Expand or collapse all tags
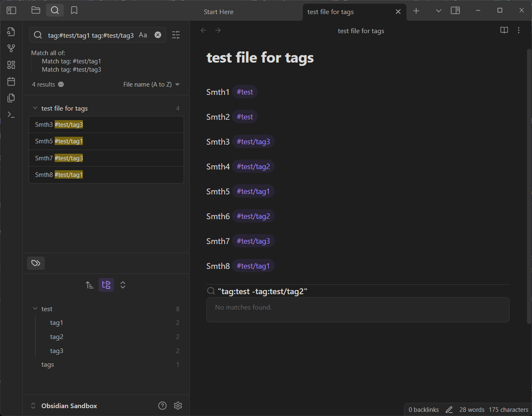532x416 pixels. click(123, 285)
